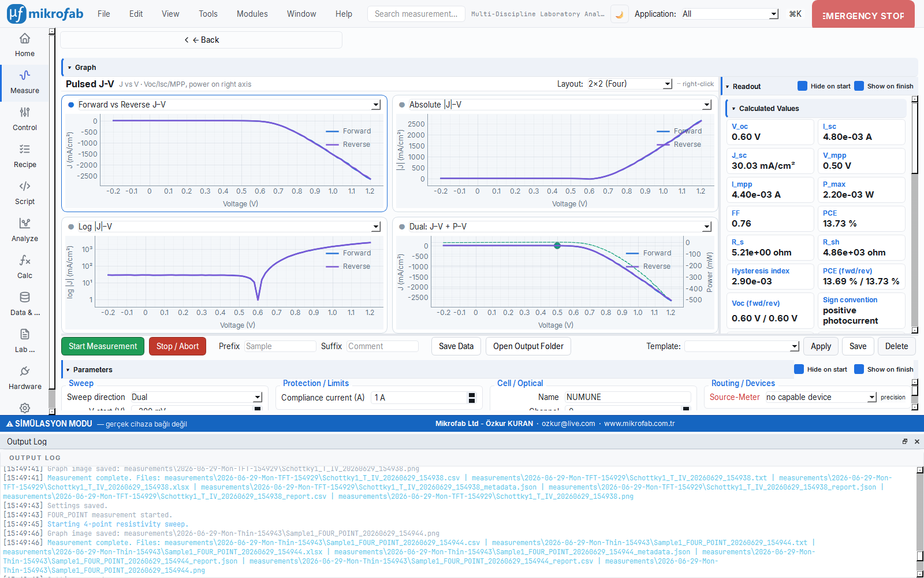This screenshot has width=924, height=578.
Task: Open the Recipe list icon
Action: 25,149
